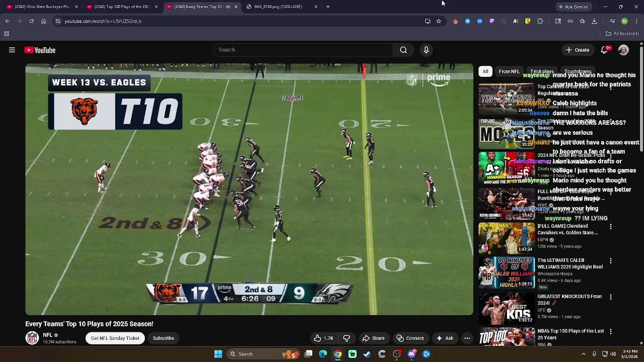Viewport: 644px width, 362px height.
Task: Show hidden system tray icons
Action: (x=584, y=354)
